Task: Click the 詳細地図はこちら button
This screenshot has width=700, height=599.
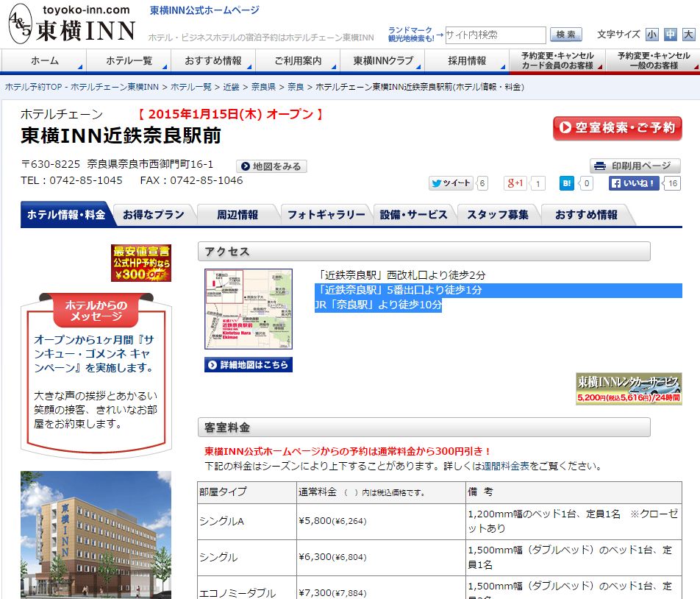Action: [x=249, y=364]
